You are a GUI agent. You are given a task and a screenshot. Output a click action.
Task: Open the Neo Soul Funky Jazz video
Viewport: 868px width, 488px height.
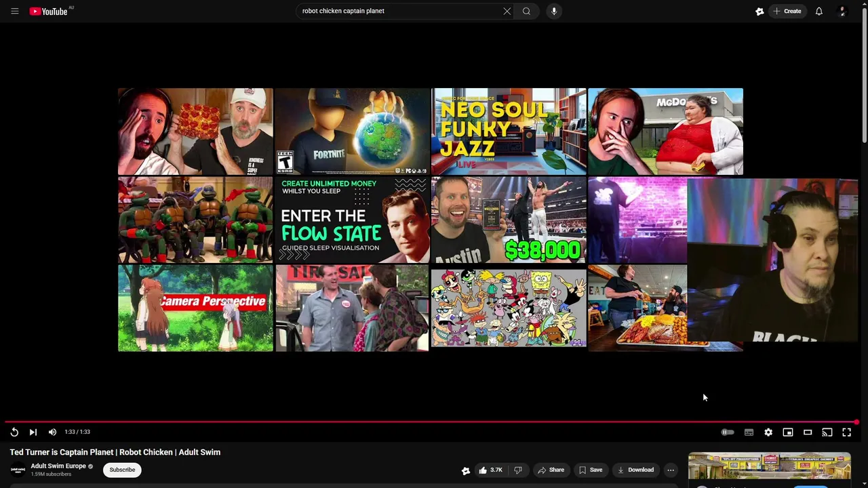509,131
